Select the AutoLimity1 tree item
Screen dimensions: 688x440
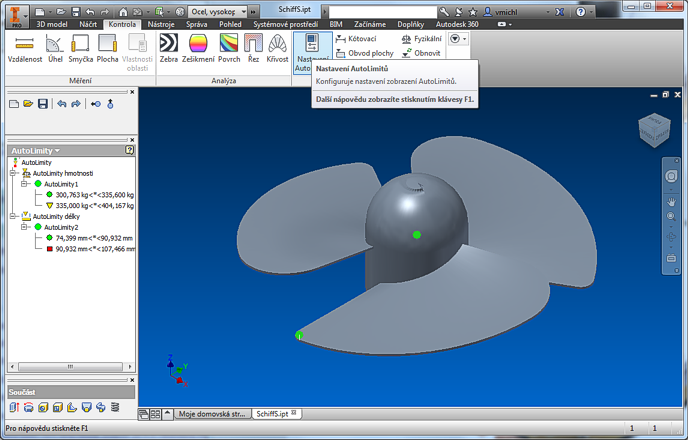coord(60,184)
